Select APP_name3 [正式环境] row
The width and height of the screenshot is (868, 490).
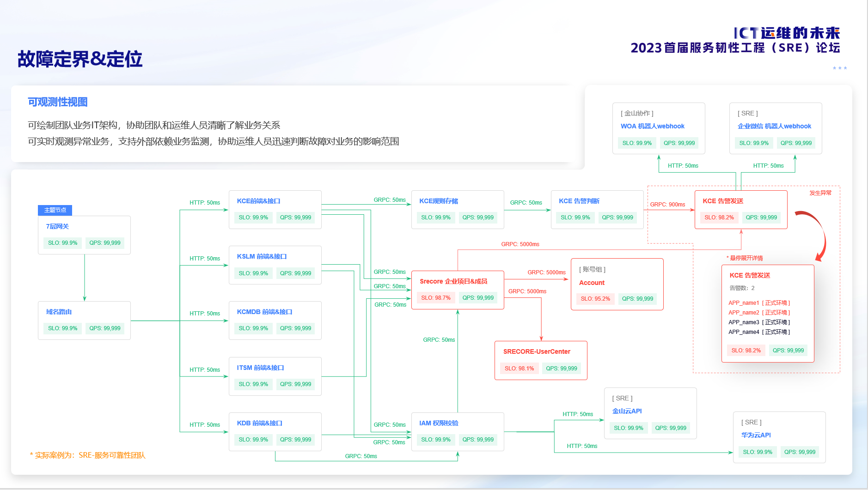click(759, 322)
